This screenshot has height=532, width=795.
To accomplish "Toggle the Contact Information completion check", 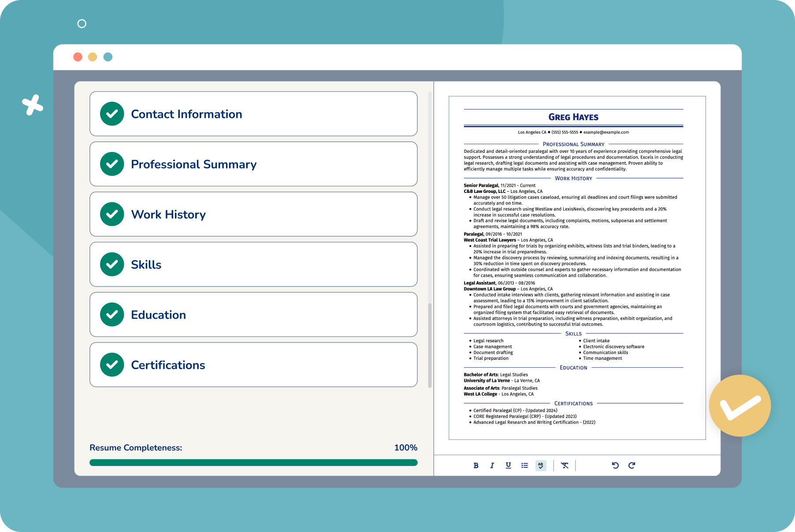I will point(112,114).
